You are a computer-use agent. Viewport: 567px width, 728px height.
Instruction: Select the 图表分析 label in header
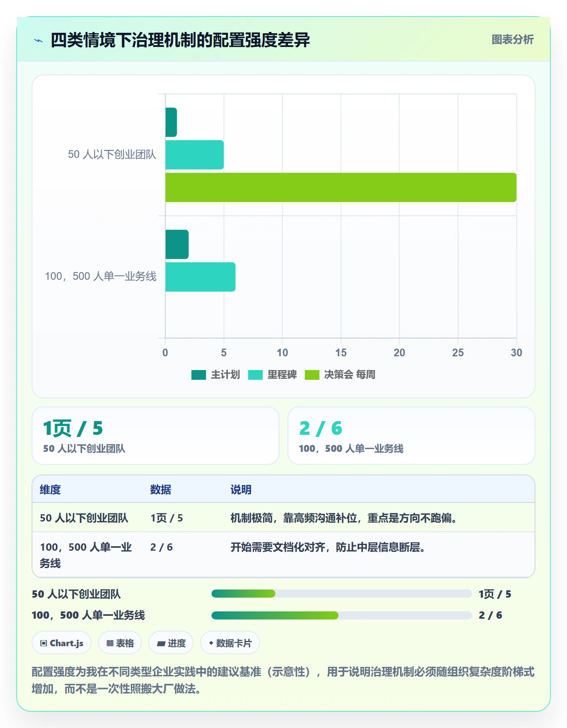[512, 40]
